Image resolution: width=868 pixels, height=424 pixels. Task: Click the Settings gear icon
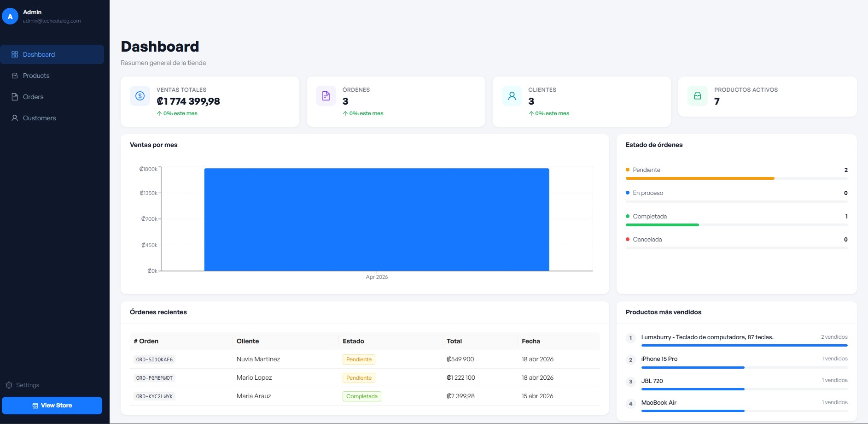click(9, 385)
